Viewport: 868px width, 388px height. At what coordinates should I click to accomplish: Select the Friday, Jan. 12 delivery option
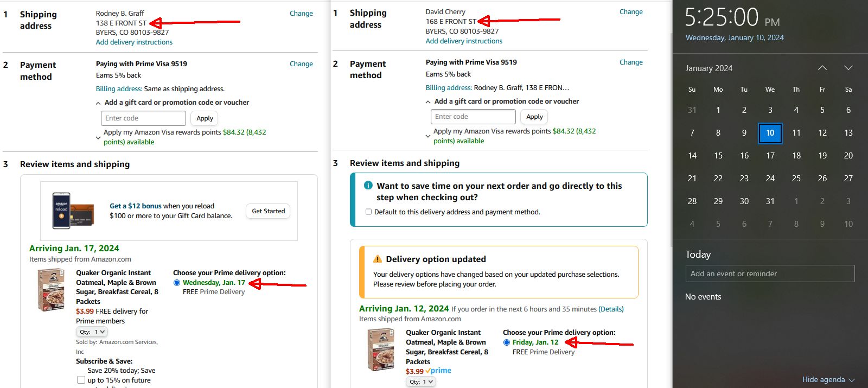tap(507, 342)
